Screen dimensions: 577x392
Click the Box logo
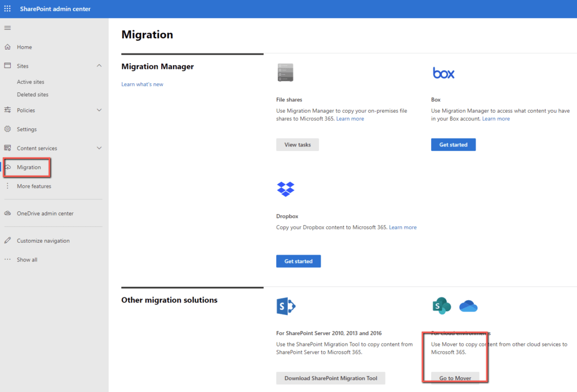[x=443, y=73]
